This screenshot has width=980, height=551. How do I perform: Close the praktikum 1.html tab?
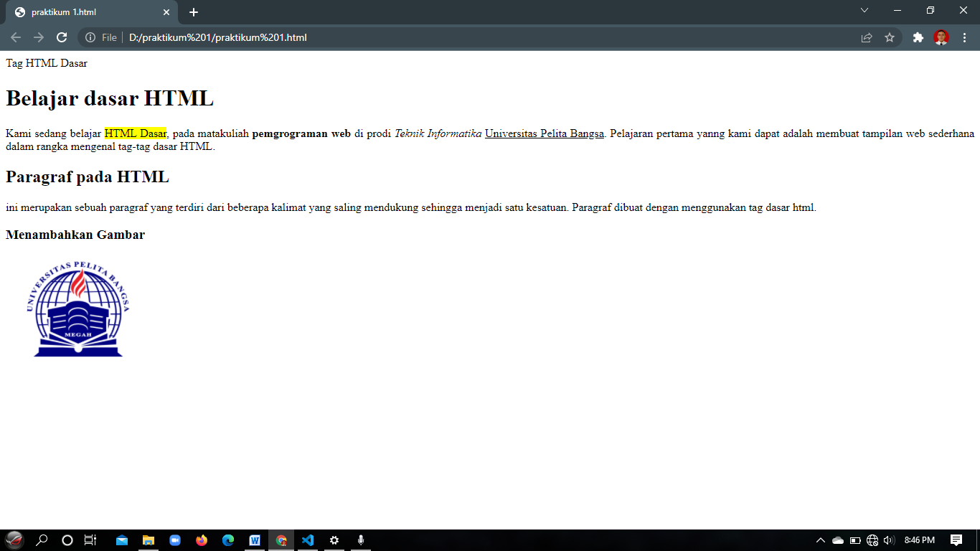pyautogui.click(x=166, y=12)
